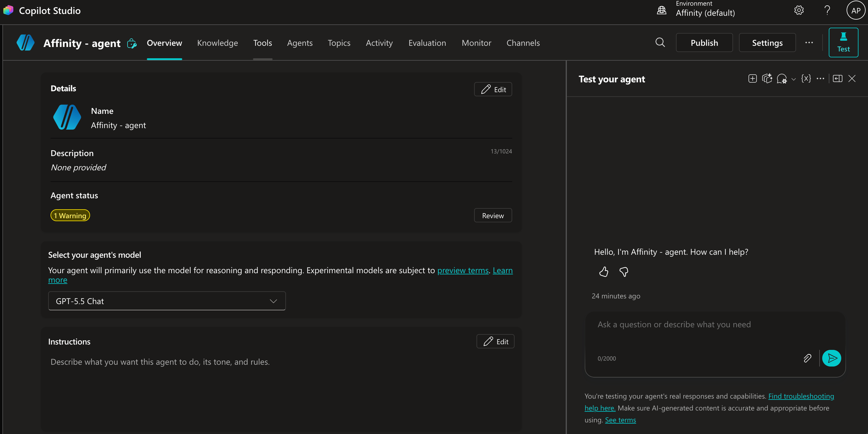Attach a file with paperclip icon

tap(807, 358)
